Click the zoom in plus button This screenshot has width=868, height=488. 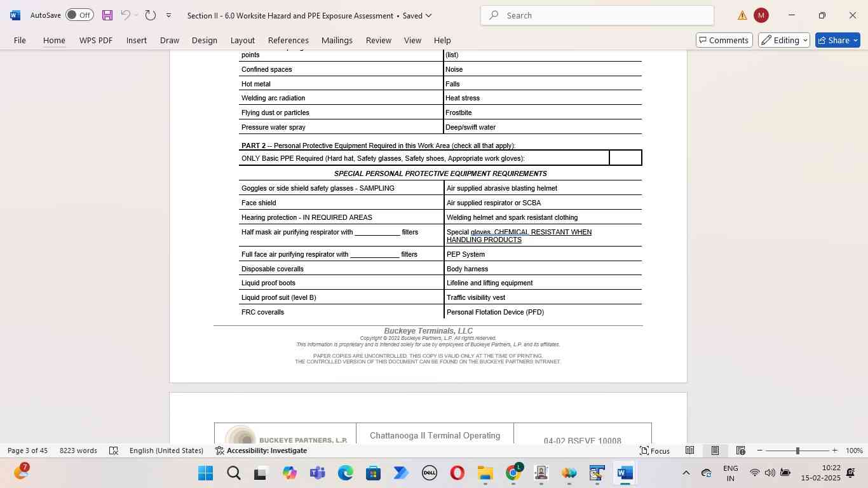click(835, 451)
